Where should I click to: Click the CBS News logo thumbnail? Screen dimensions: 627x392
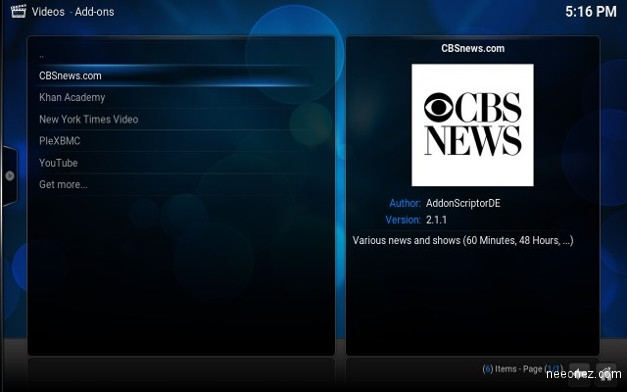pyautogui.click(x=473, y=125)
